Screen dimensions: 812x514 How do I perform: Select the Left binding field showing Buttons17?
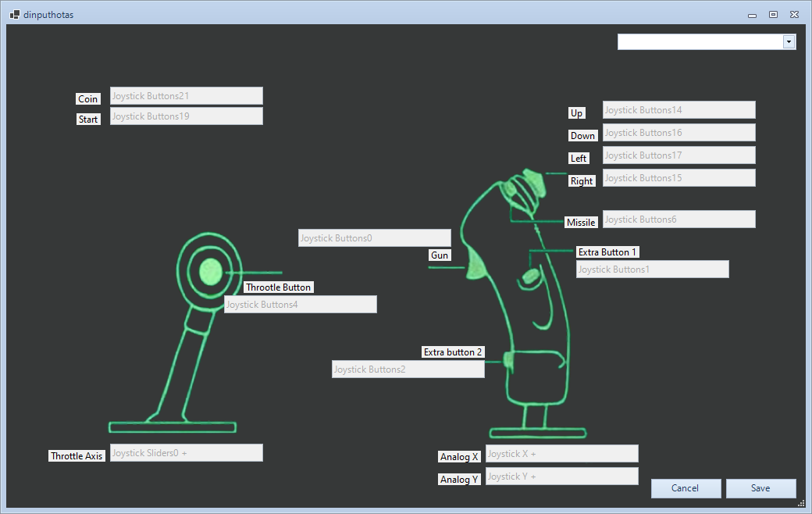[679, 155]
